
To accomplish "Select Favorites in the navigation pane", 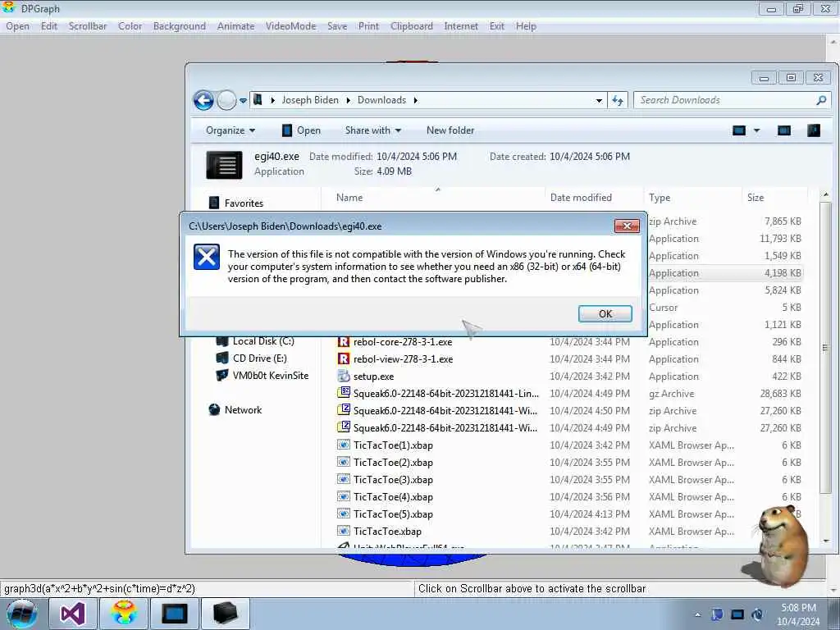I will 244,203.
